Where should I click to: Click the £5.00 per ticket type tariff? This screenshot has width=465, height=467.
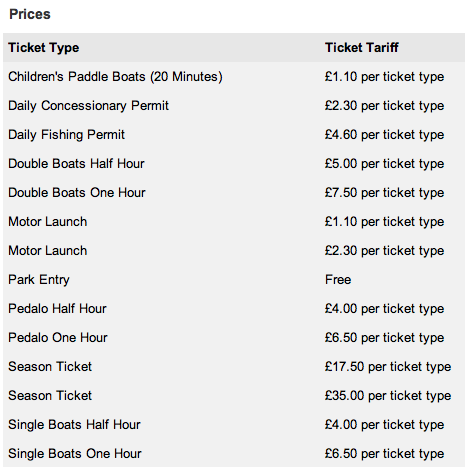click(385, 164)
